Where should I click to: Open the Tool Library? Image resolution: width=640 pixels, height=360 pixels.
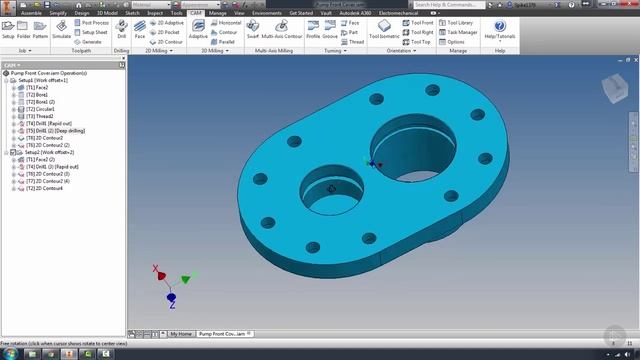click(456, 23)
